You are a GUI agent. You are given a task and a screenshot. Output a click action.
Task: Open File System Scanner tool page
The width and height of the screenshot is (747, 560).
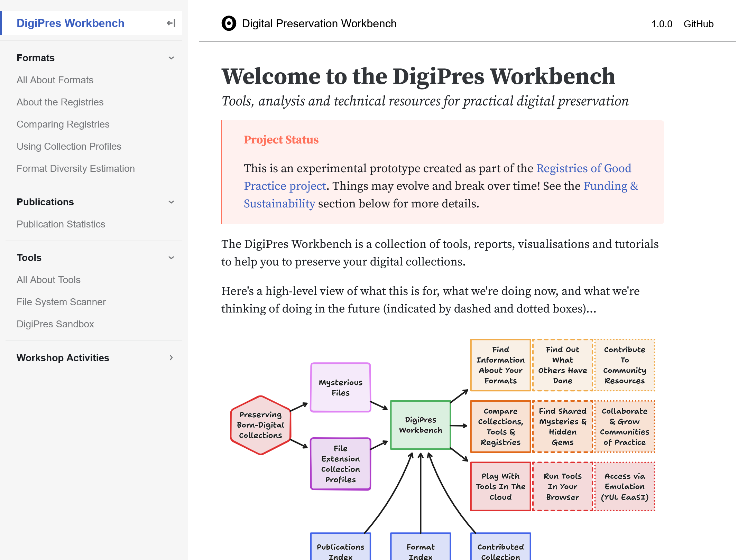coord(61,302)
